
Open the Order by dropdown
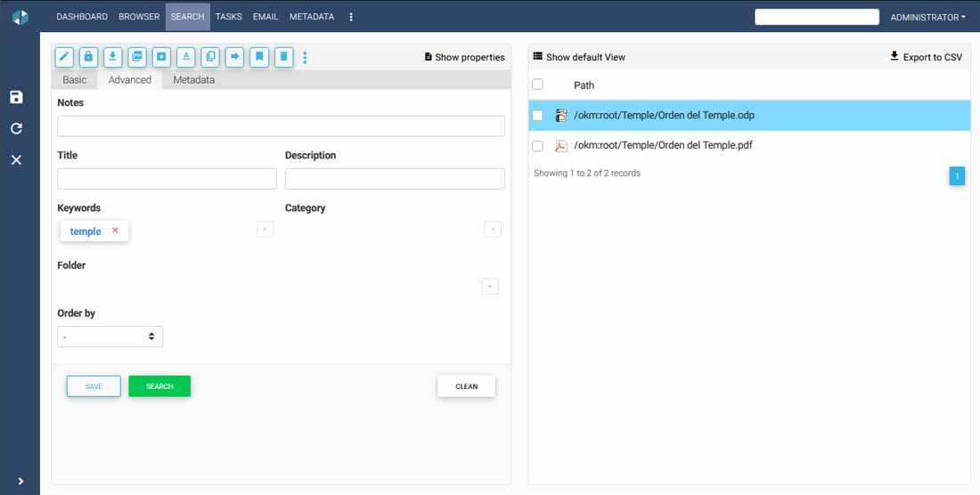click(110, 337)
